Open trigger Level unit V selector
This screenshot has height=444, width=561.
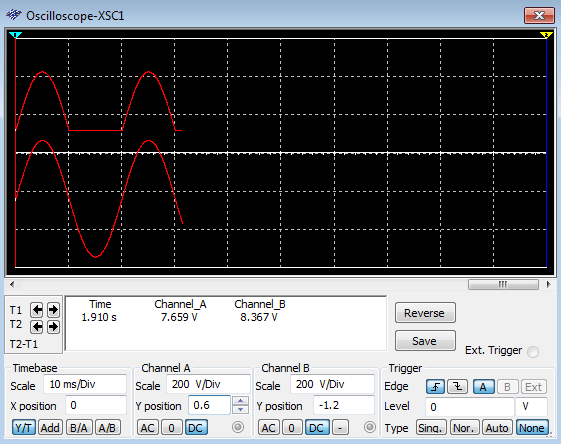531,407
